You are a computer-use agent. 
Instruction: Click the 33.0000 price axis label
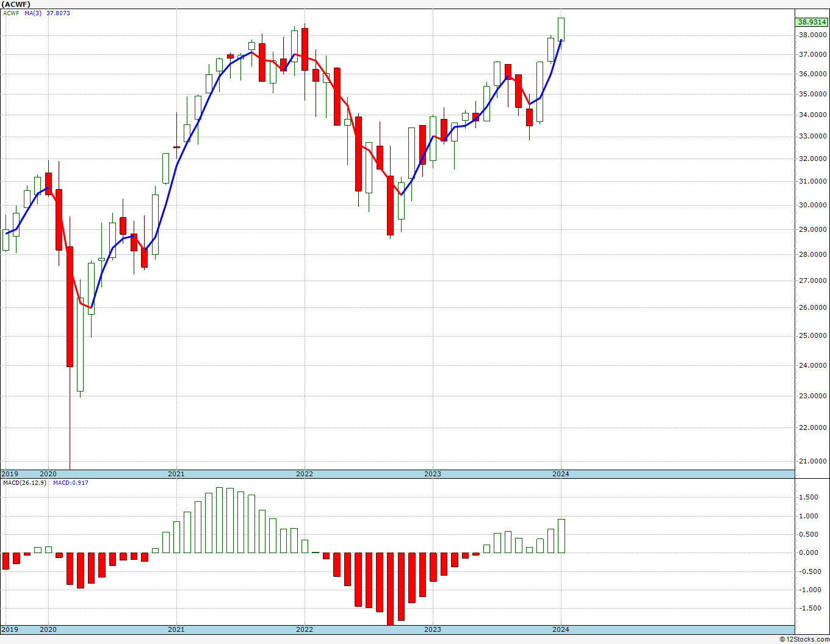pos(813,137)
